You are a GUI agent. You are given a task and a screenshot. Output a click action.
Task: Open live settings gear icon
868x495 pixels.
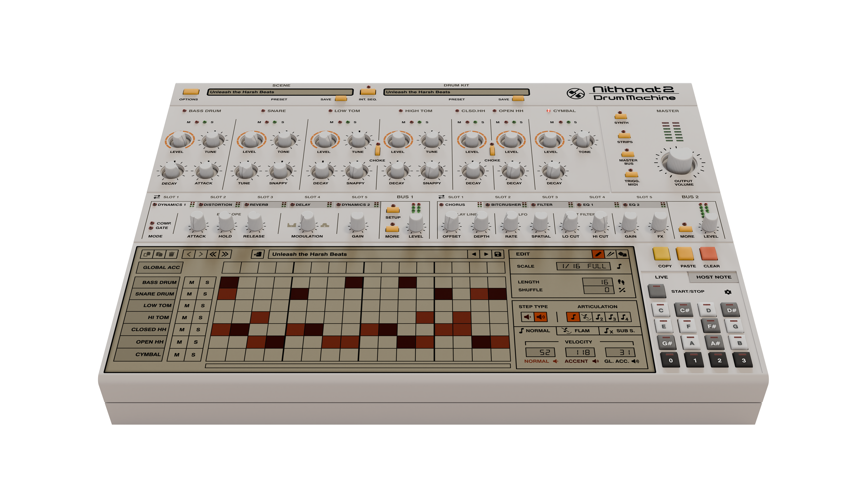coord(728,292)
